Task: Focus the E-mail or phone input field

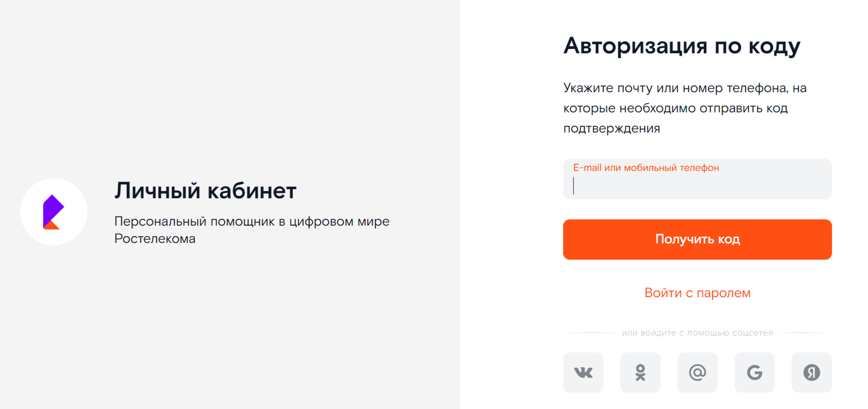Action: point(697,179)
